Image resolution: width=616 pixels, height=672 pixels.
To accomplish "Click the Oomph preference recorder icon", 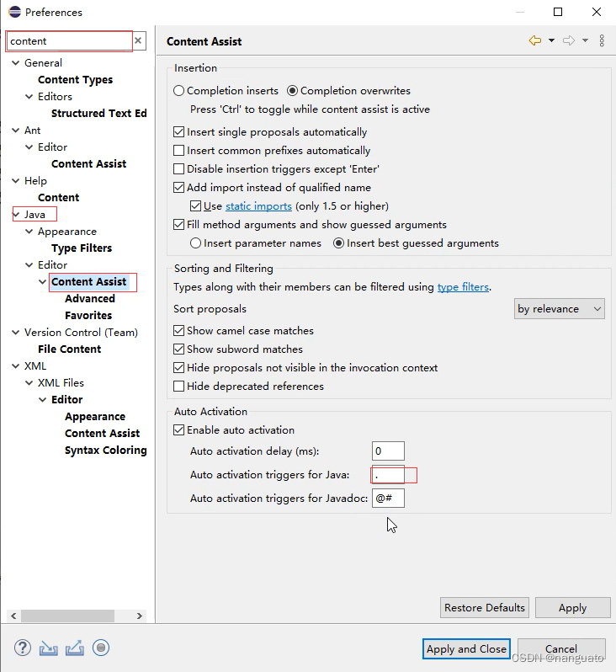I will [x=101, y=648].
